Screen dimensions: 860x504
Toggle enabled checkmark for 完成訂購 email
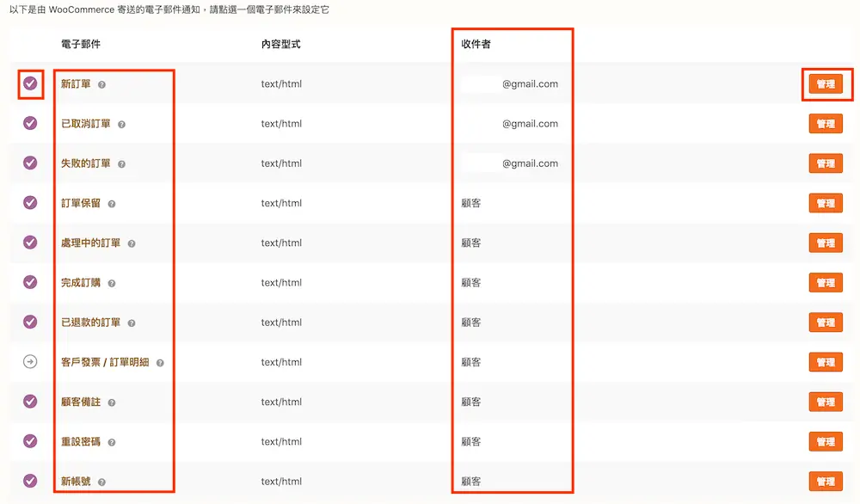pyautogui.click(x=30, y=282)
